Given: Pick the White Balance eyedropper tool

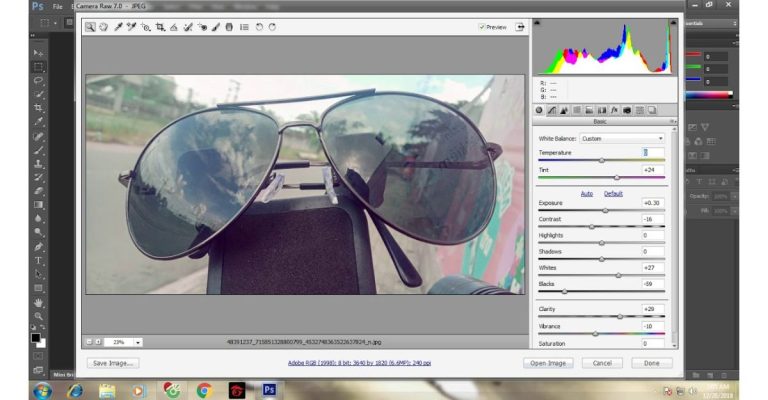Looking at the screenshot, I should tap(118, 27).
